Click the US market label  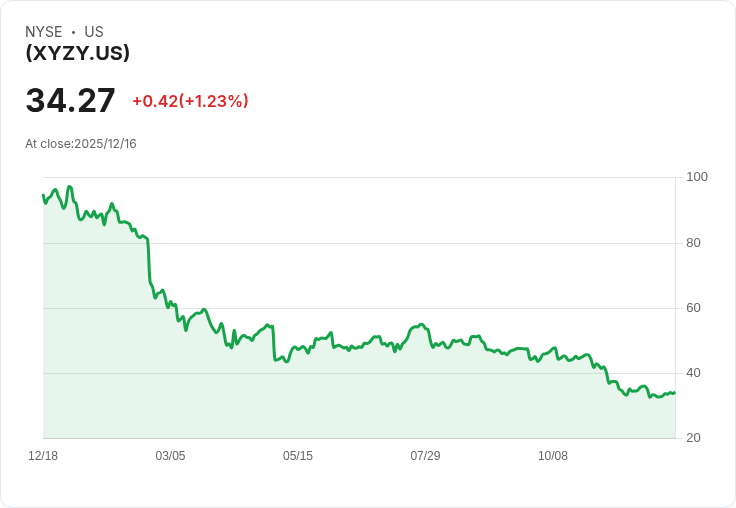[x=94, y=32]
